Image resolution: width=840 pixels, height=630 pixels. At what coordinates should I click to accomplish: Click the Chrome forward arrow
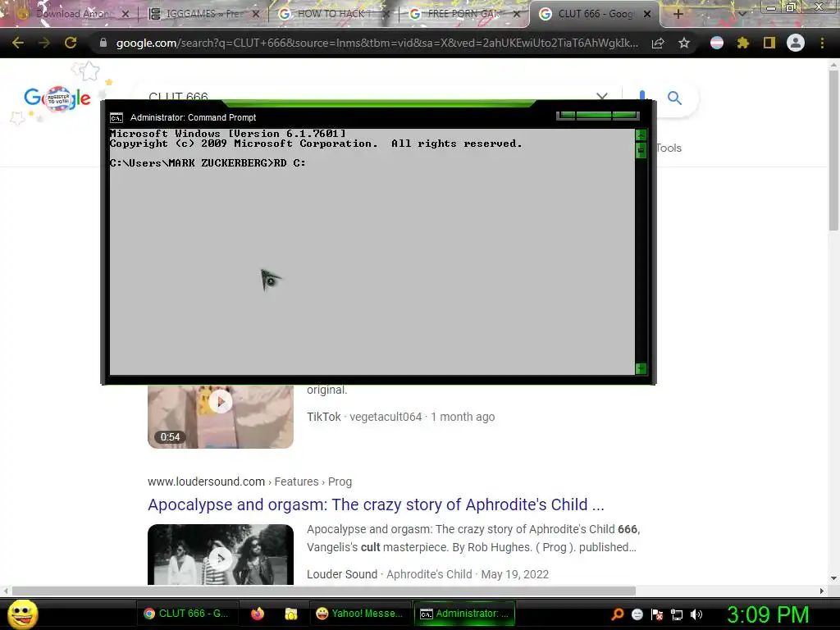click(x=44, y=43)
